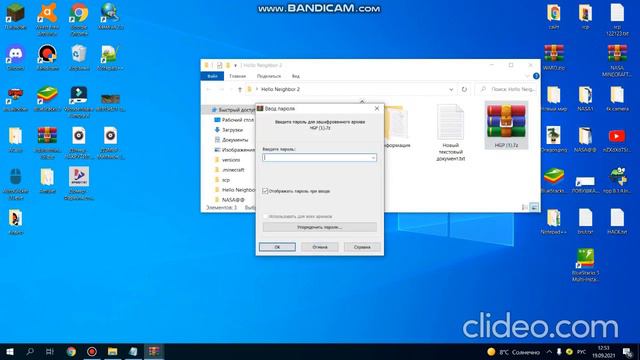Select Загрузки in the navigation pane
This screenshot has height=360, width=640.
229,130
